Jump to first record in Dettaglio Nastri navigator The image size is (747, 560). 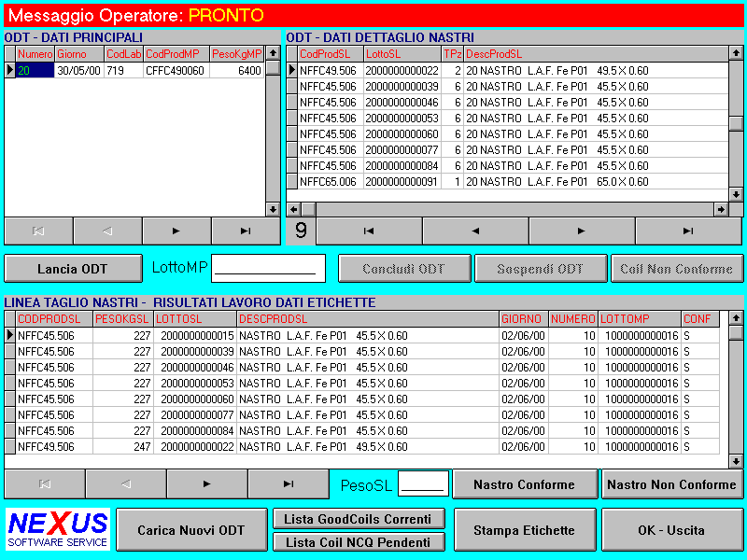click(369, 231)
